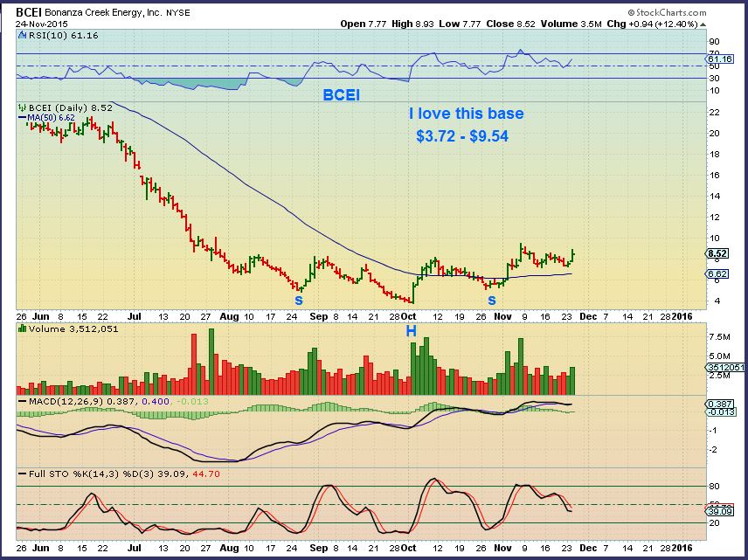Click the 6.62 moving average tag on right axis

coord(717,273)
